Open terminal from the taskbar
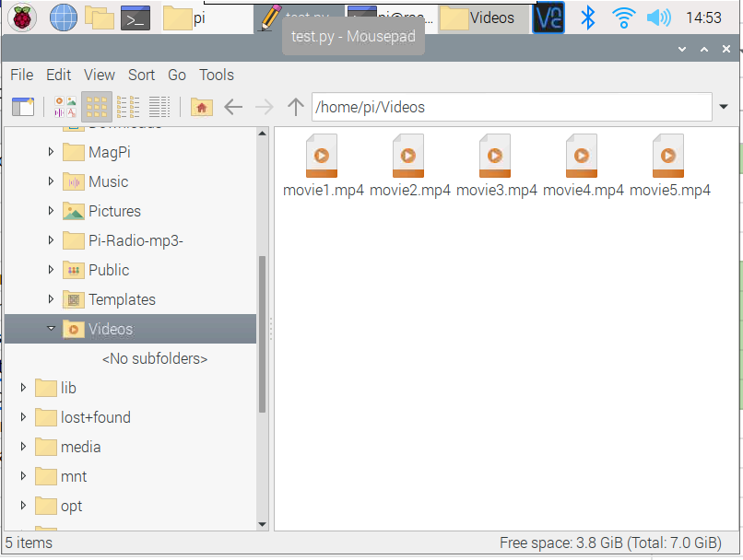Image resolution: width=743 pixels, height=560 pixels. 136,17
